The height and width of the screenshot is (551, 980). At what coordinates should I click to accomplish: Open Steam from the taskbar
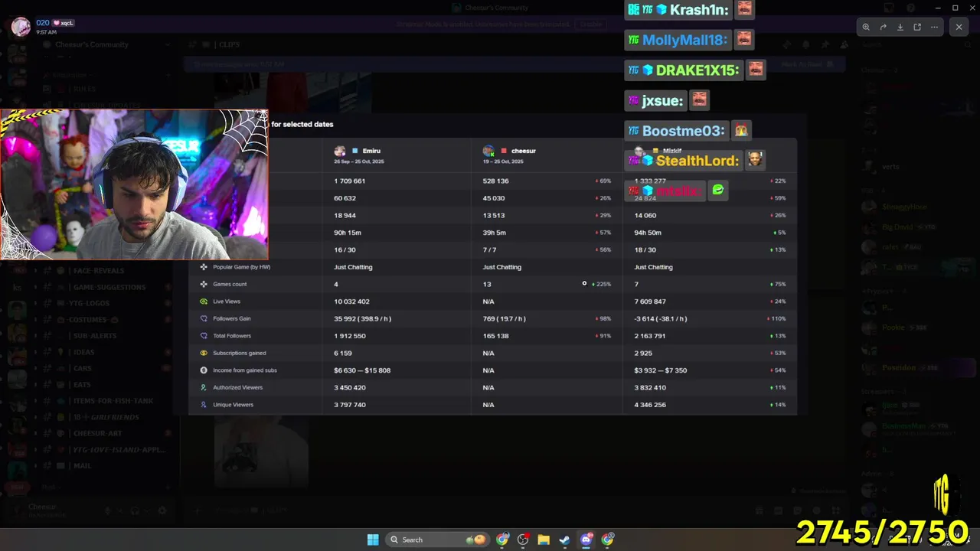click(x=564, y=540)
